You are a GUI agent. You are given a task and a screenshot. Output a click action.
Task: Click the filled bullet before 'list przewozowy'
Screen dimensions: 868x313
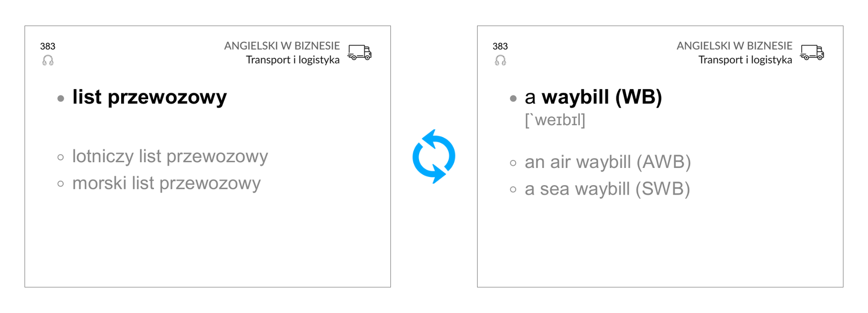point(61,98)
